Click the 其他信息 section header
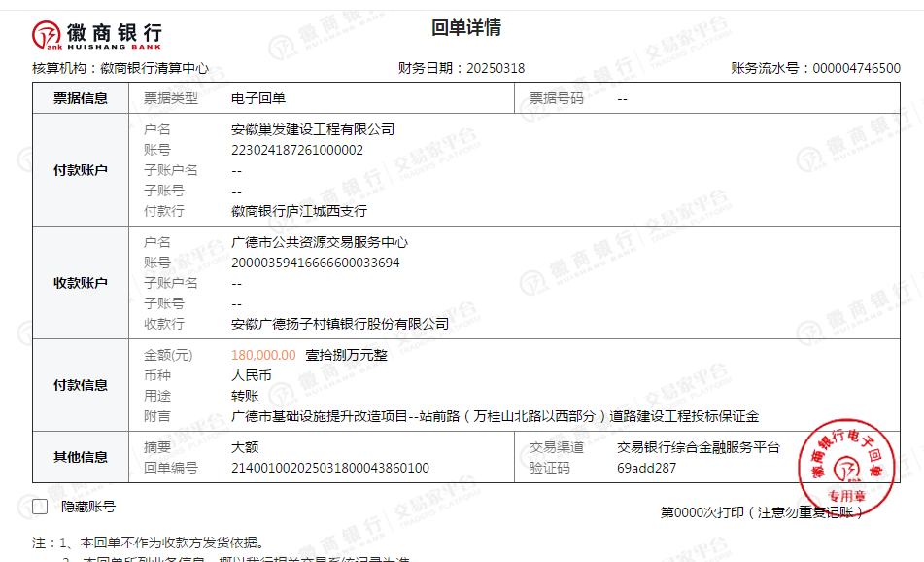Image resolution: width=924 pixels, height=562 pixels. [x=81, y=457]
